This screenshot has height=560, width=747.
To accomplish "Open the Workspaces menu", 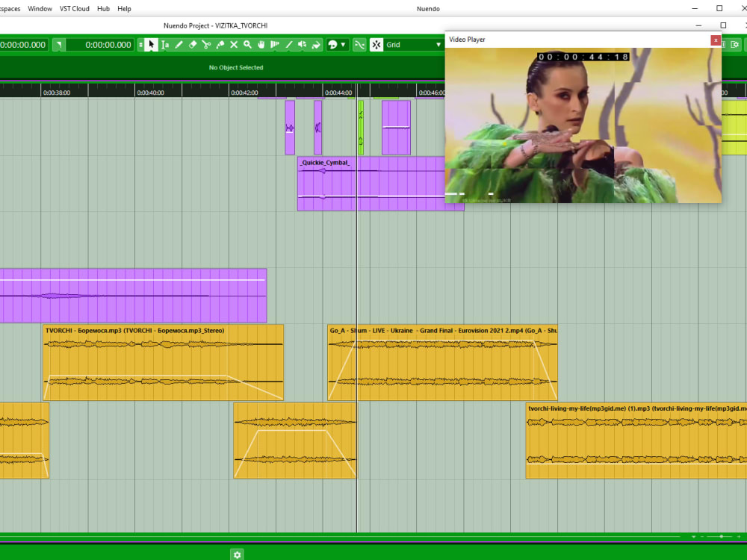I will pos(10,8).
